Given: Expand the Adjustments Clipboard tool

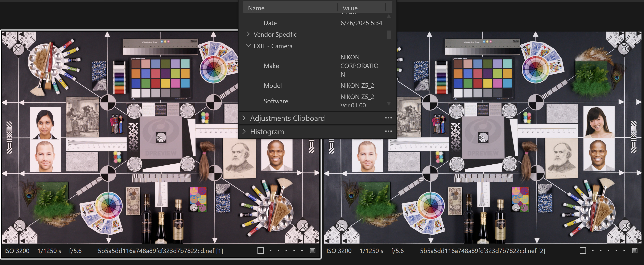Looking at the screenshot, I should (244, 118).
